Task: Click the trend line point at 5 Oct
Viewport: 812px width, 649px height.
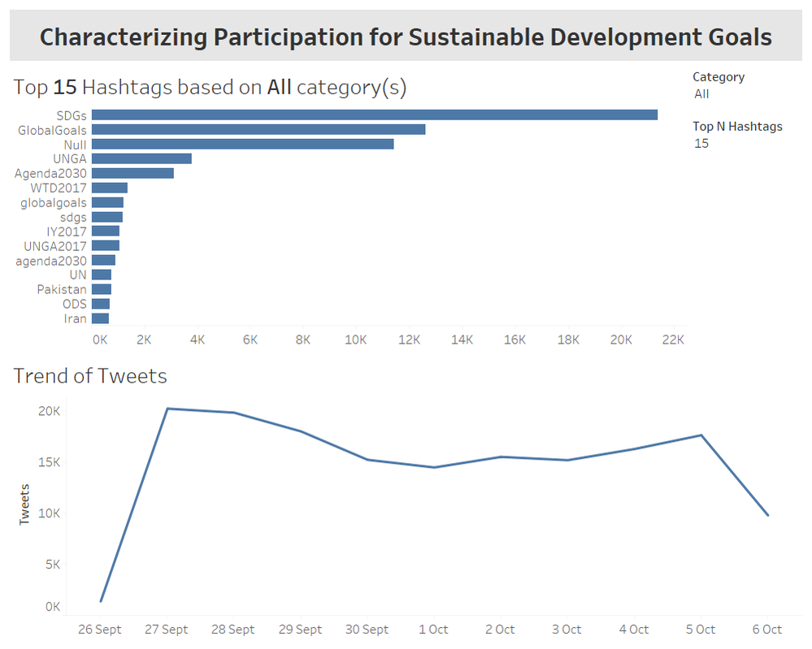Action: (x=701, y=435)
